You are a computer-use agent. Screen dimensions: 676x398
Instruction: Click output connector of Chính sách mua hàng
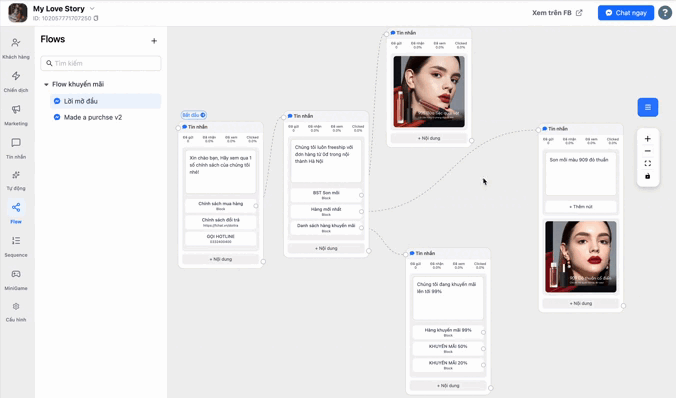pos(256,206)
